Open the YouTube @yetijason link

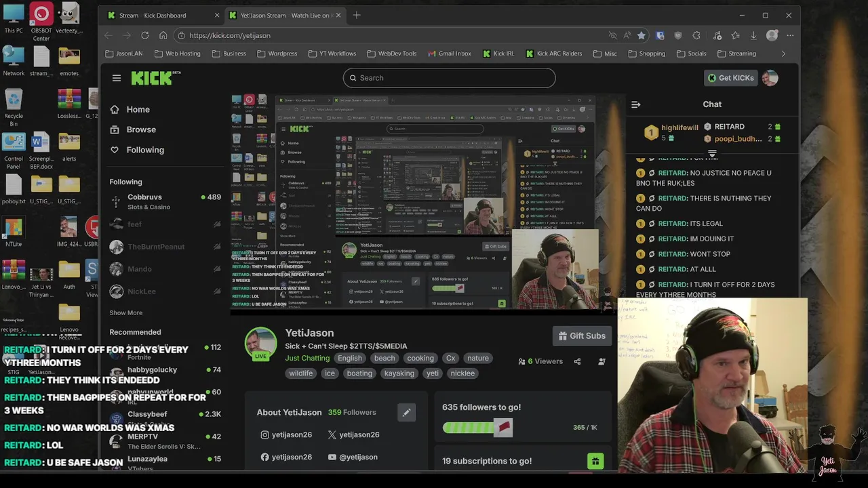tap(353, 457)
